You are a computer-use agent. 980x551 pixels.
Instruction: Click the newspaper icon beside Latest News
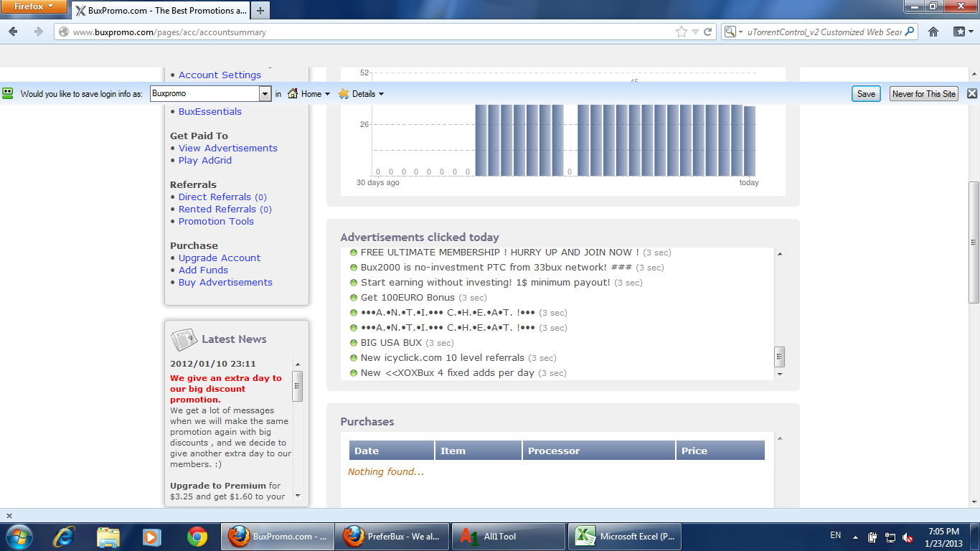[184, 339]
